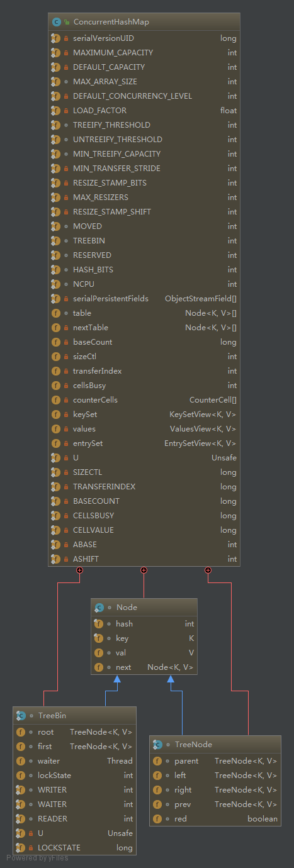Select the TREEBIN field row
Screen dimensions: 294x868
144,241
